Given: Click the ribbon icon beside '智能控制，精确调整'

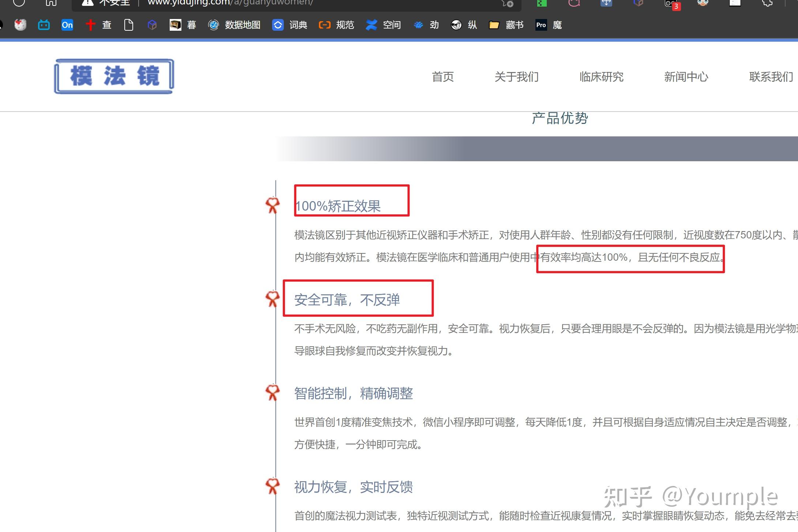Looking at the screenshot, I should coord(272,392).
